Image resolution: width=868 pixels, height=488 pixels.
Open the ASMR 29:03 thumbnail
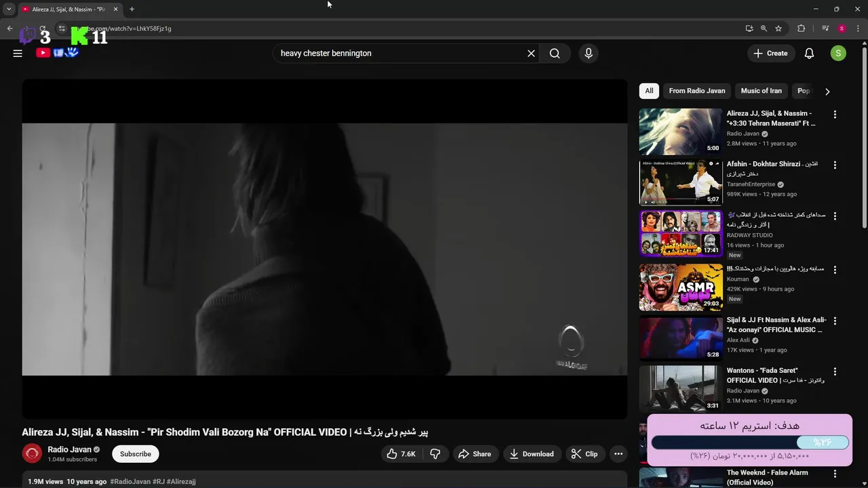point(681,287)
